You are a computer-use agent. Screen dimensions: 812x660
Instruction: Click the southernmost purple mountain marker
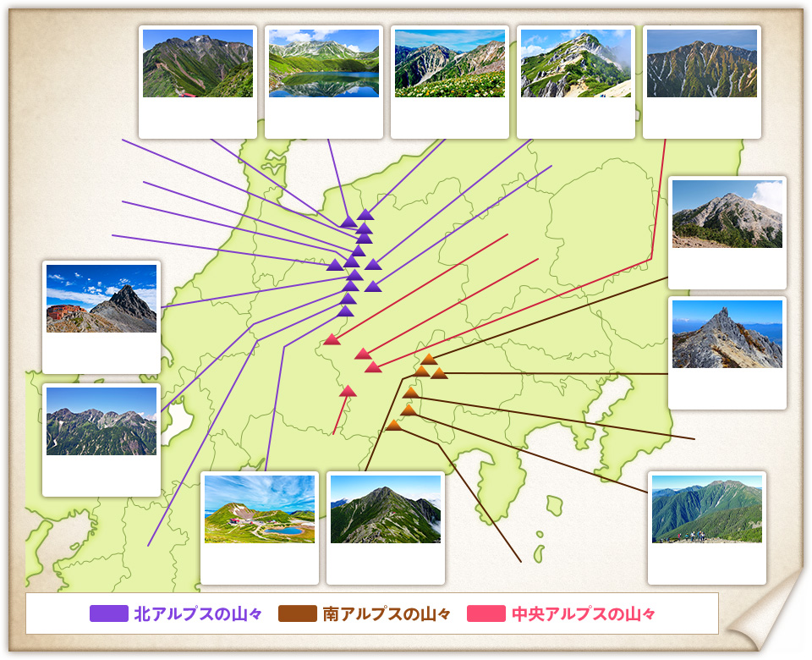pos(345,311)
